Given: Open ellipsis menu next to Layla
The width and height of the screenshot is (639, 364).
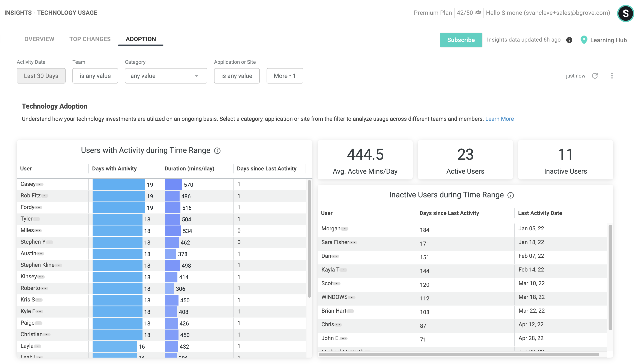Looking at the screenshot, I should tap(37, 346).
